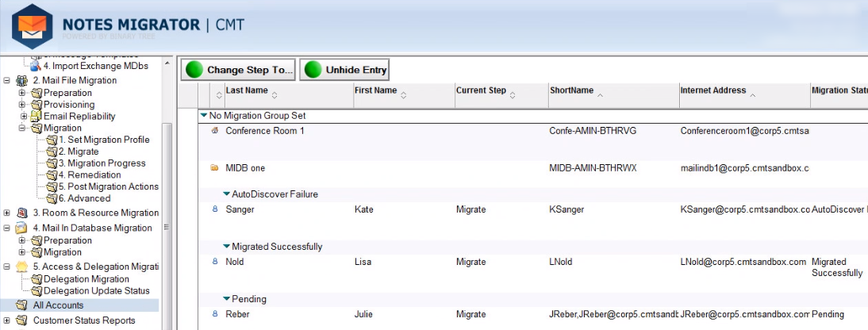
Task: Collapse 4. Mail In Database Migration
Action: click(x=6, y=228)
